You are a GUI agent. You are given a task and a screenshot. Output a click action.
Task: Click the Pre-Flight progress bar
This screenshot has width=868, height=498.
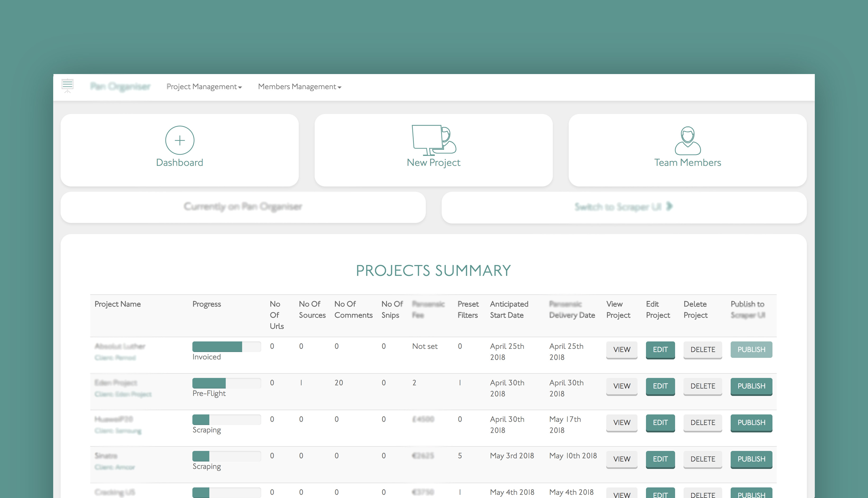pyautogui.click(x=227, y=383)
